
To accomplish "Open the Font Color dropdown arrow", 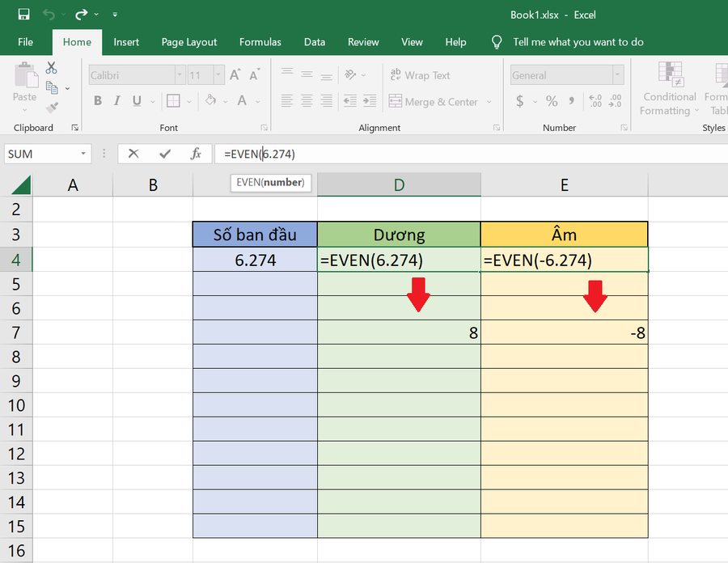I will (258, 102).
